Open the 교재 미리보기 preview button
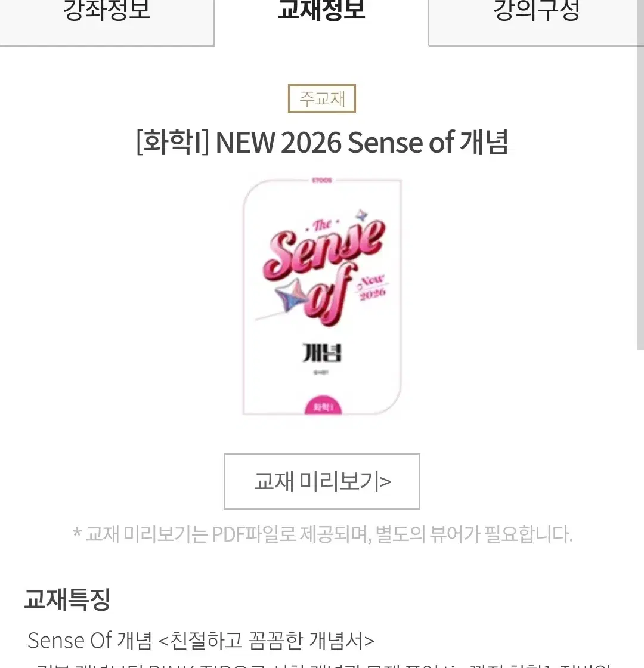This screenshot has height=668, width=644. click(322, 481)
